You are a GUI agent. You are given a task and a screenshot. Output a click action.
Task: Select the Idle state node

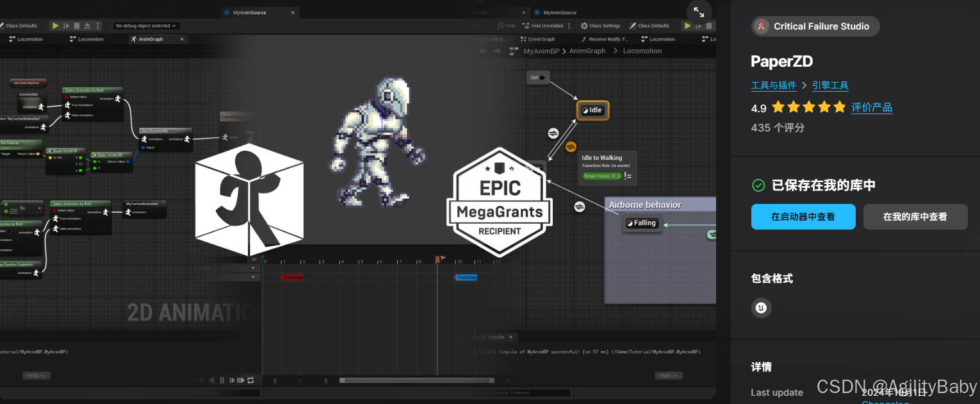592,110
